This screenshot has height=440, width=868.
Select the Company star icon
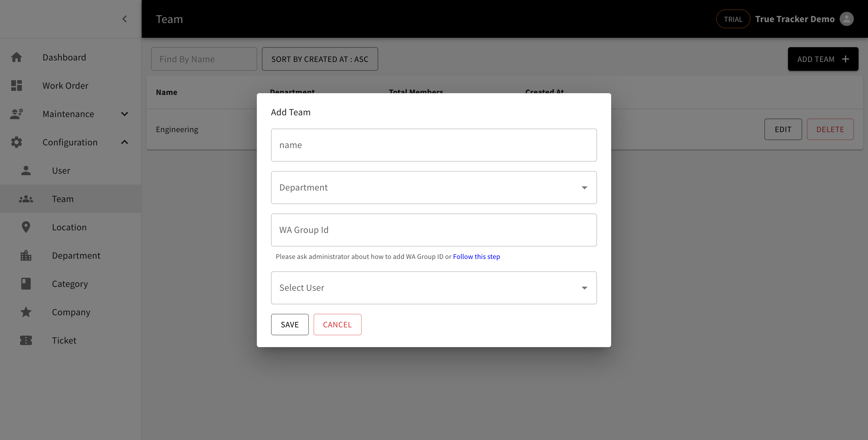point(26,312)
